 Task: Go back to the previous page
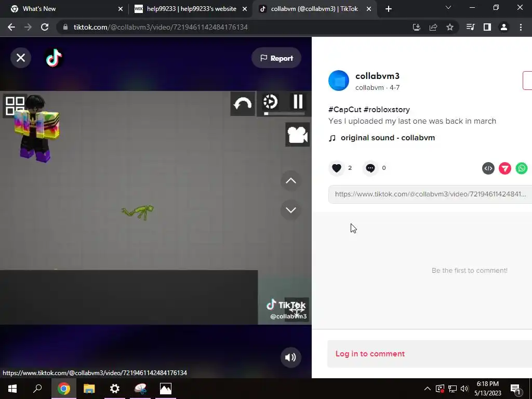(x=11, y=27)
